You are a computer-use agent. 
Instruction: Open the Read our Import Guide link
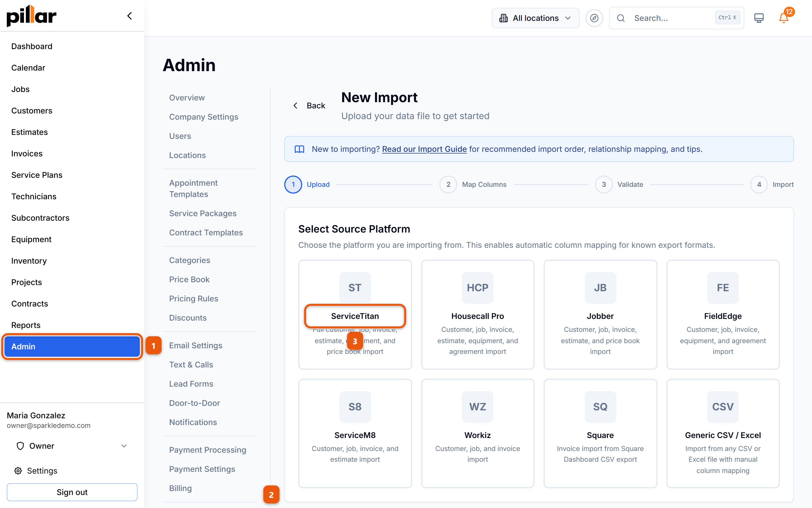[x=424, y=149]
